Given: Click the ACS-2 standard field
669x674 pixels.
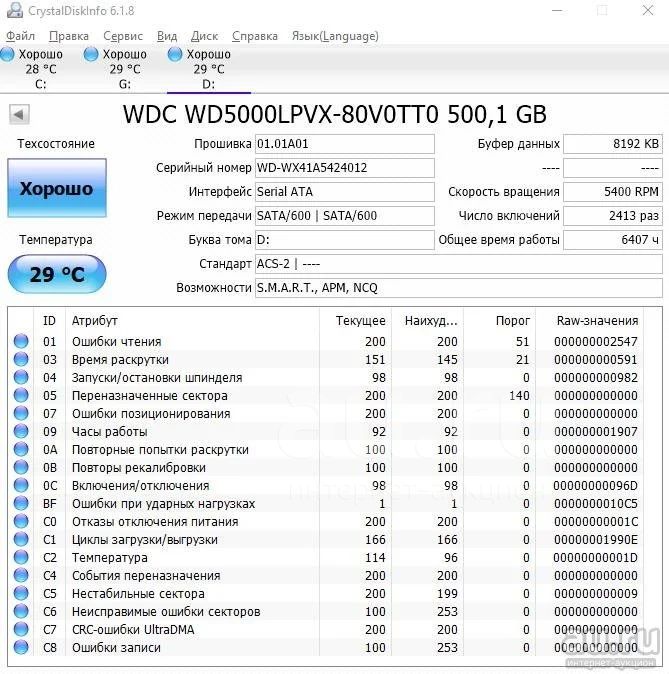Looking at the screenshot, I should click(x=458, y=263).
